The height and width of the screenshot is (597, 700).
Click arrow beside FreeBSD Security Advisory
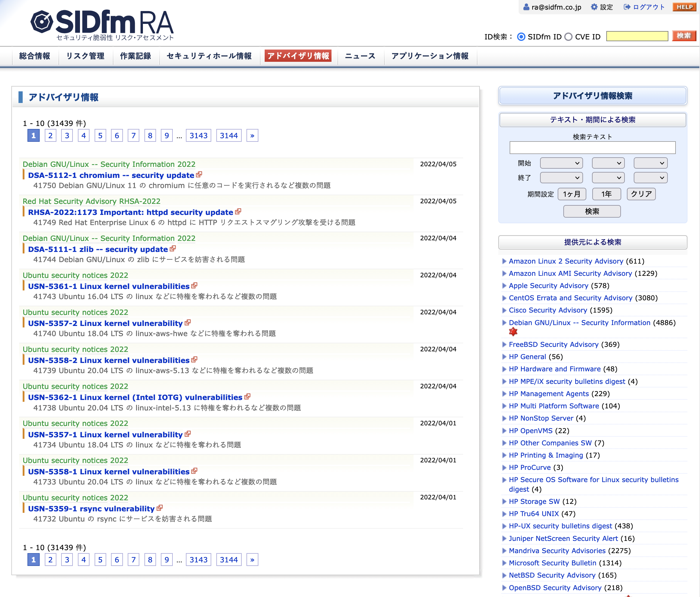[504, 344]
